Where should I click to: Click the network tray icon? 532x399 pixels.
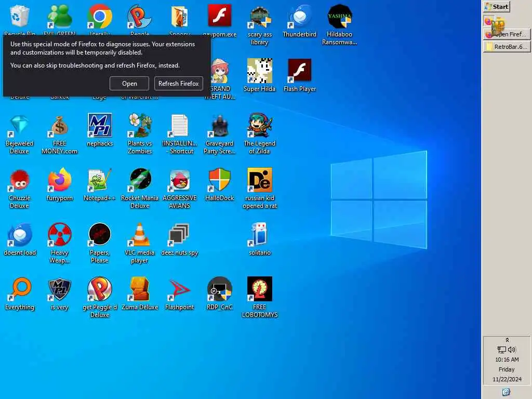(x=501, y=350)
